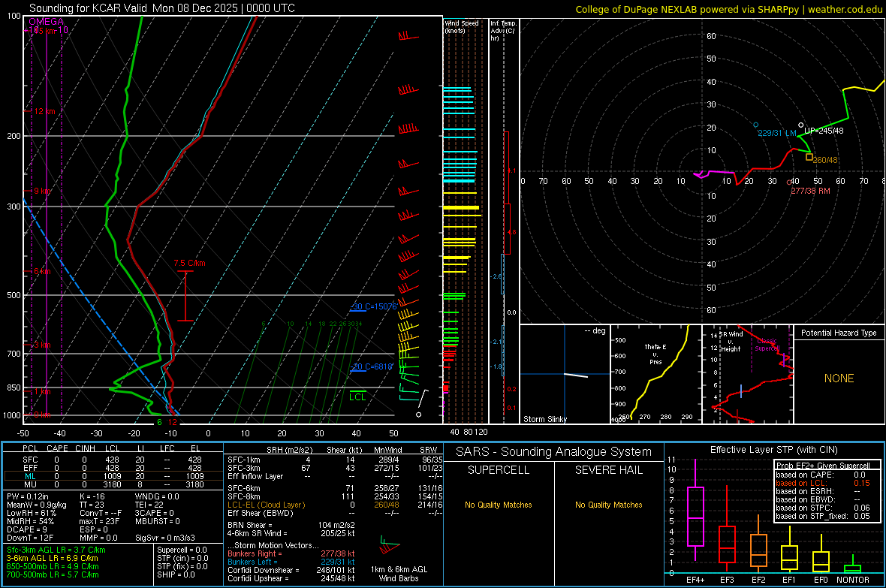886x588 pixels.
Task: Click the red 7.5 C/km lapse rate bracket
Action: [x=185, y=296]
